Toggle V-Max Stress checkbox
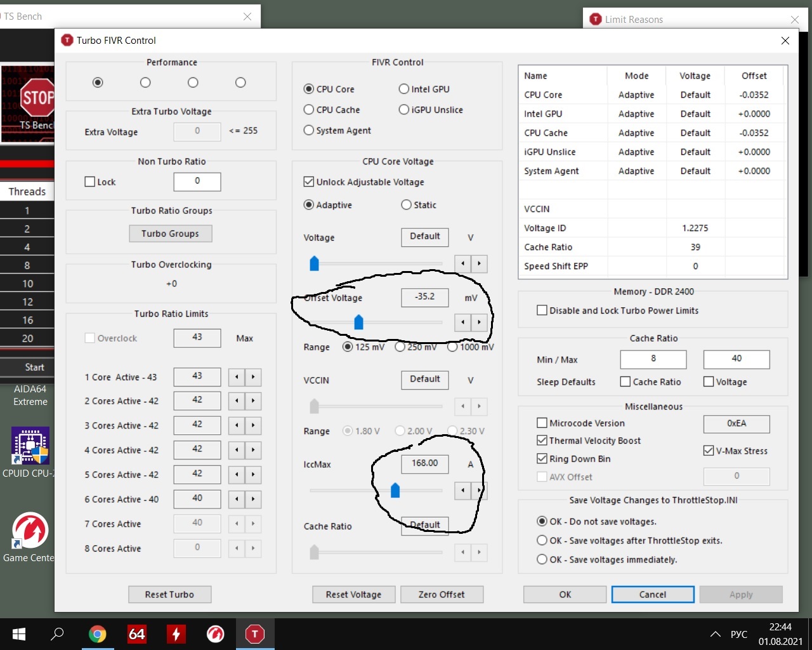The width and height of the screenshot is (812, 650). click(736, 451)
